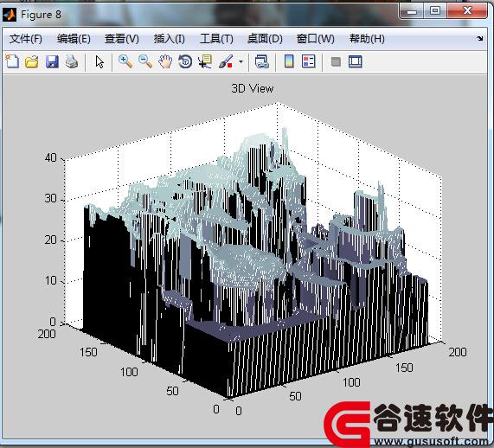Screen dimensions: 494x448
Task: Open the 工具(T) menu
Action: [x=217, y=39]
